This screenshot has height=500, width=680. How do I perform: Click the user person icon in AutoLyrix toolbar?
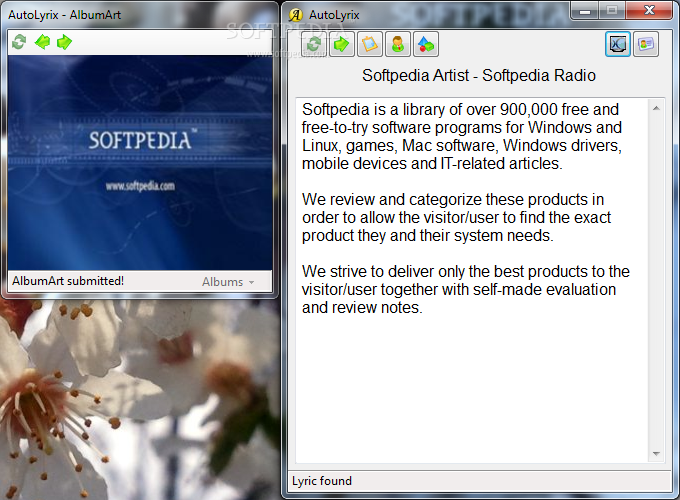click(x=398, y=44)
